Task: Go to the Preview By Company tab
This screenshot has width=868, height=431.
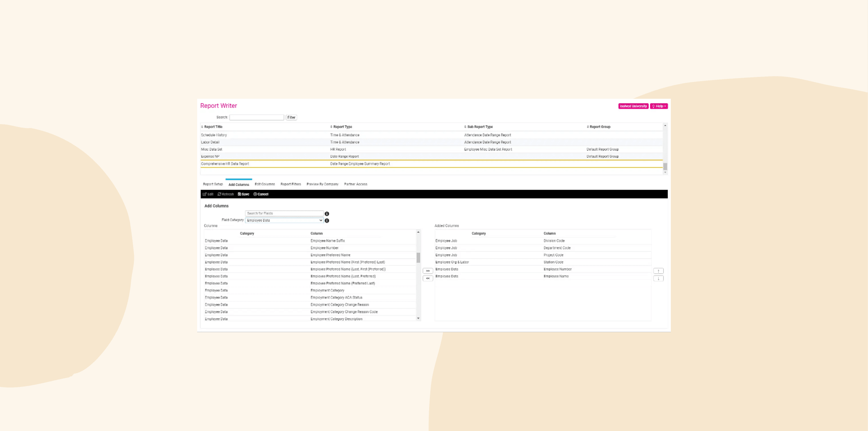Action: tap(322, 184)
